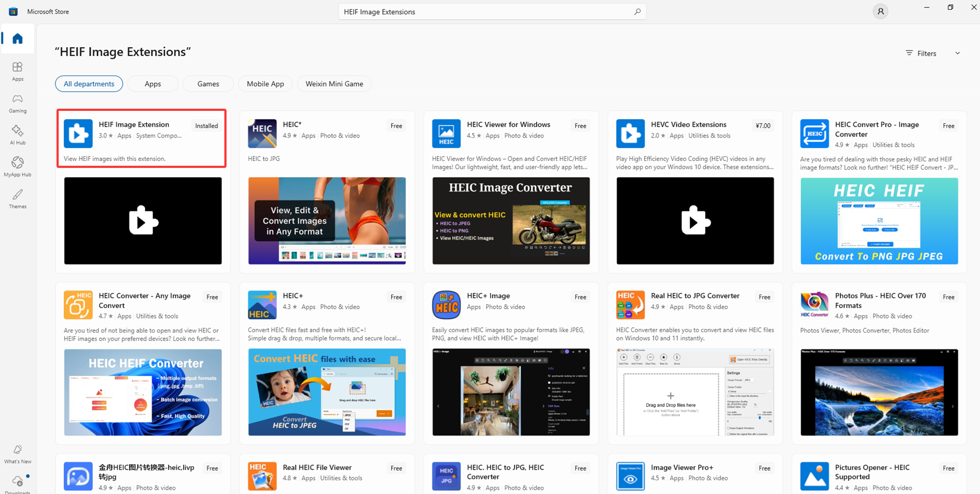Screen dimensions: 980x494
Task: Select the All departments tab
Action: pyautogui.click(x=89, y=84)
